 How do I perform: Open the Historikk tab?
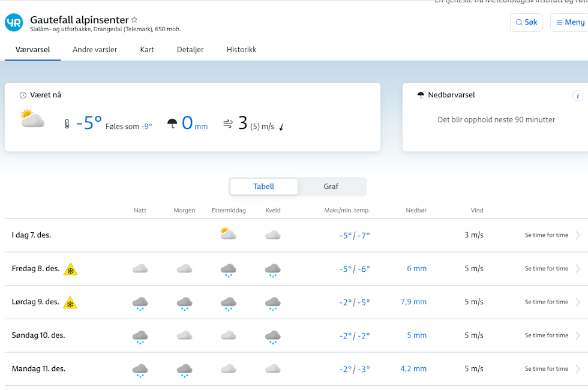(241, 49)
